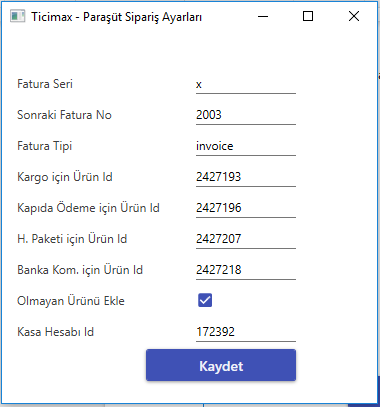This screenshot has width=380, height=407.
Task: Click the Ticimax app icon in title bar
Action: pyautogui.click(x=18, y=16)
